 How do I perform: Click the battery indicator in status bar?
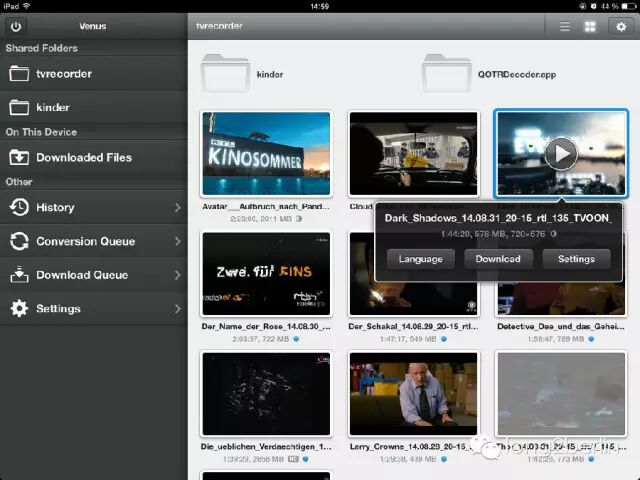(x=629, y=6)
